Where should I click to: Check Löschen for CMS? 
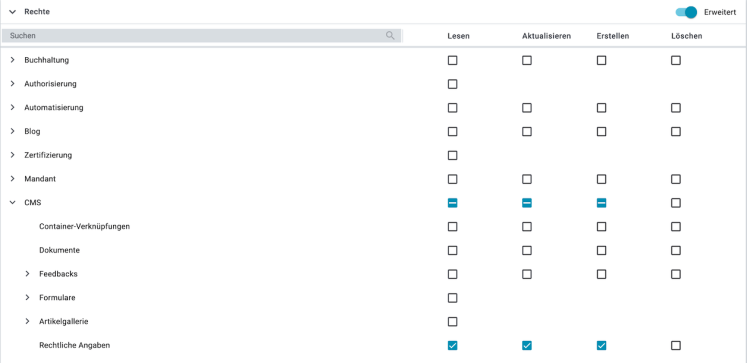pos(676,203)
